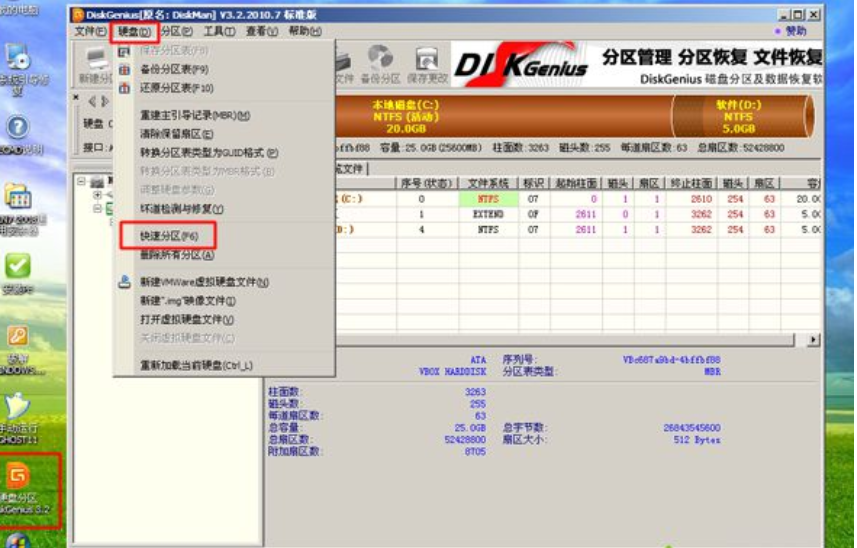
Task: Click the EXTEND file system cell
Action: [x=489, y=214]
